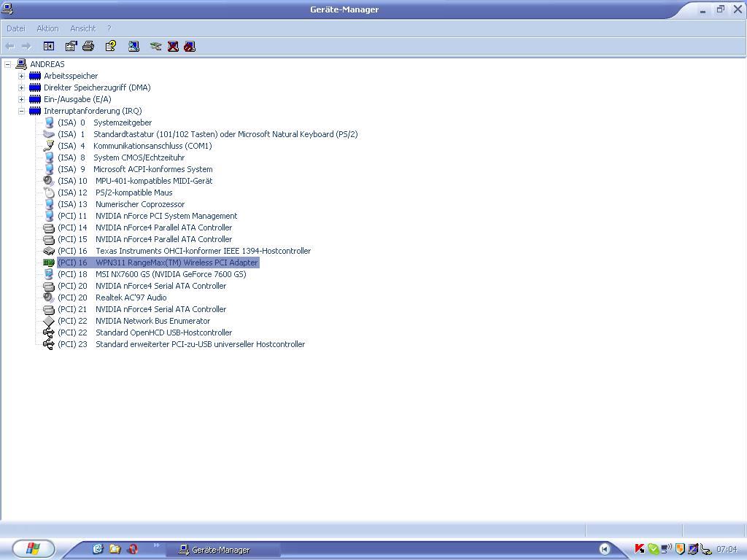The image size is (747, 560).
Task: Open the folder quick launch icon
Action: point(115,549)
